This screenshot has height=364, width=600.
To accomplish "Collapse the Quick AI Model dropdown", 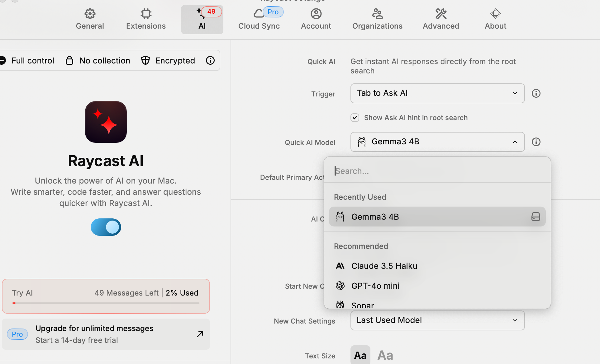I will point(437,142).
